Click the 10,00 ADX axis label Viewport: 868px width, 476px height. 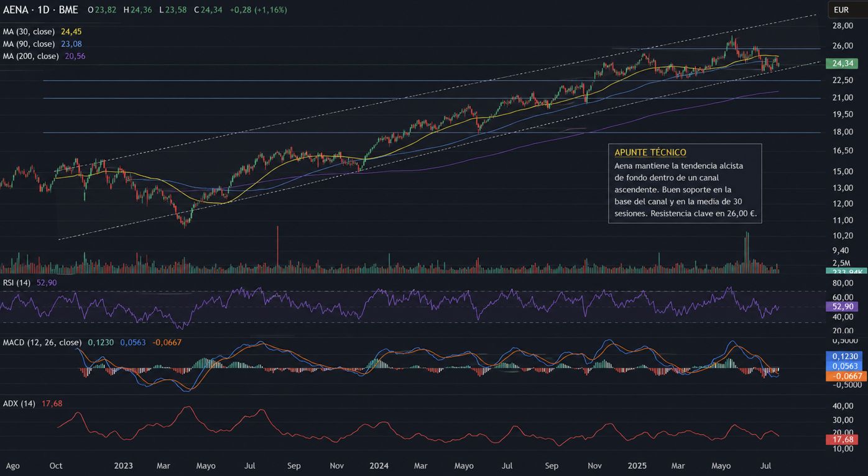pyautogui.click(x=843, y=449)
